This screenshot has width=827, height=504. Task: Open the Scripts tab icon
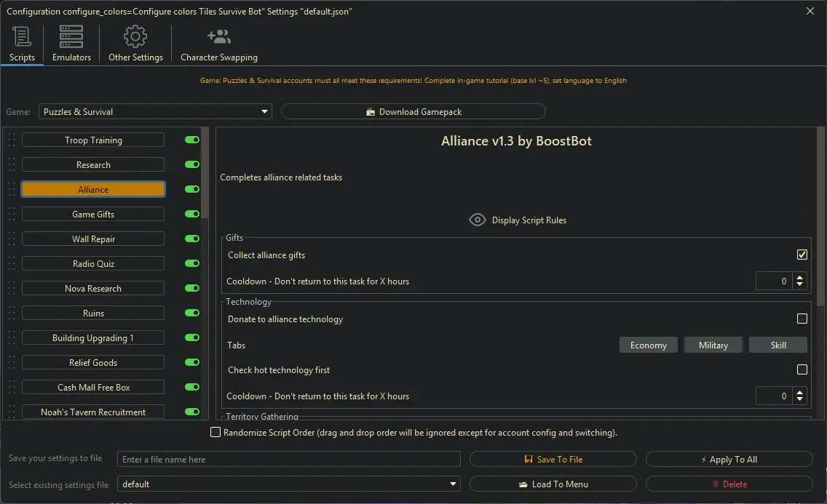coord(22,36)
